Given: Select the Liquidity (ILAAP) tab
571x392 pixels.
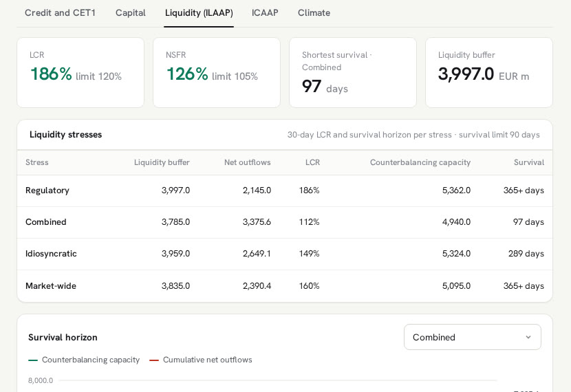Looking at the screenshot, I should tap(199, 13).
